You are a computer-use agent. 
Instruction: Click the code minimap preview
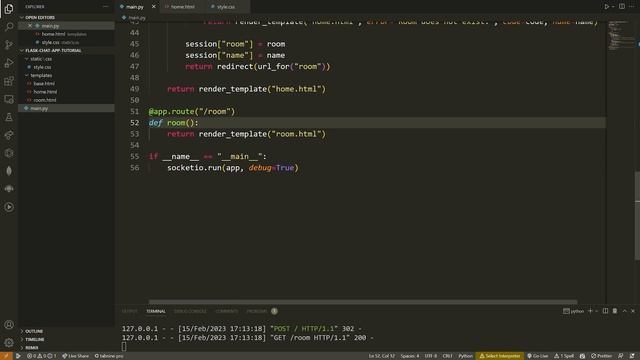[621, 35]
